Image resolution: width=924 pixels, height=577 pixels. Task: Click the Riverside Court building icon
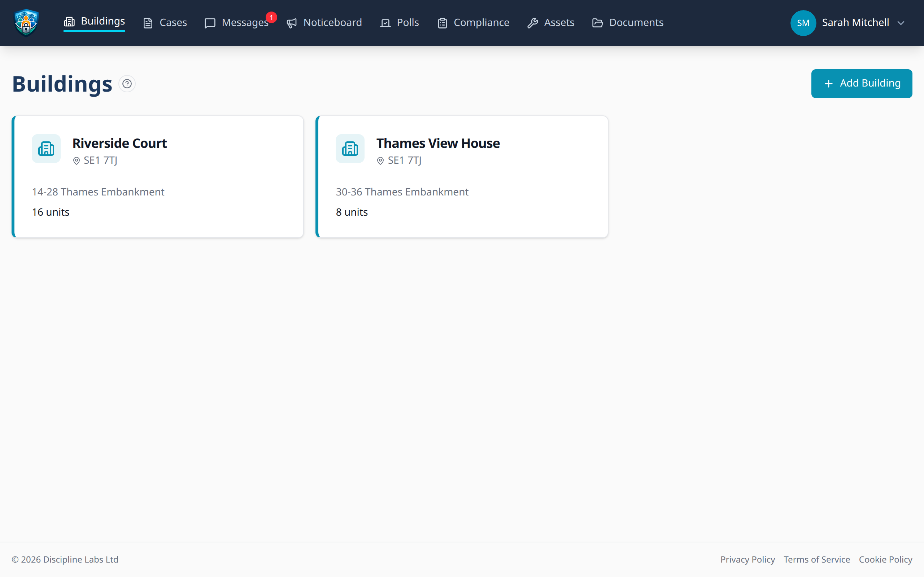pos(46,149)
